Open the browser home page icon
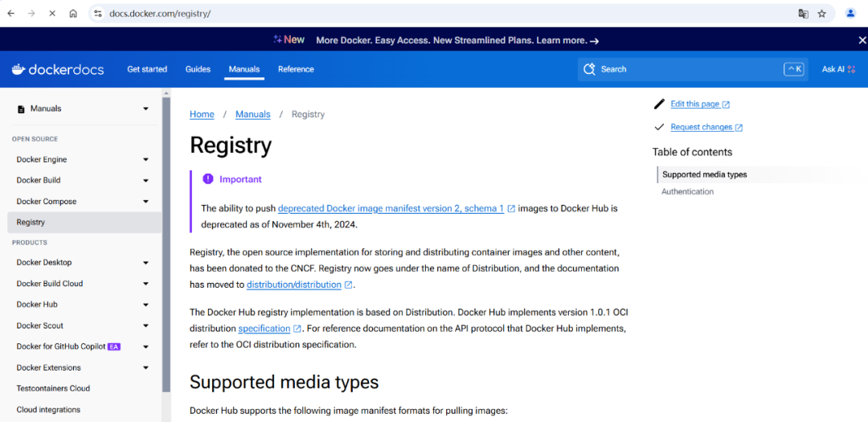Screen dimensions: 868x422 tap(73, 14)
